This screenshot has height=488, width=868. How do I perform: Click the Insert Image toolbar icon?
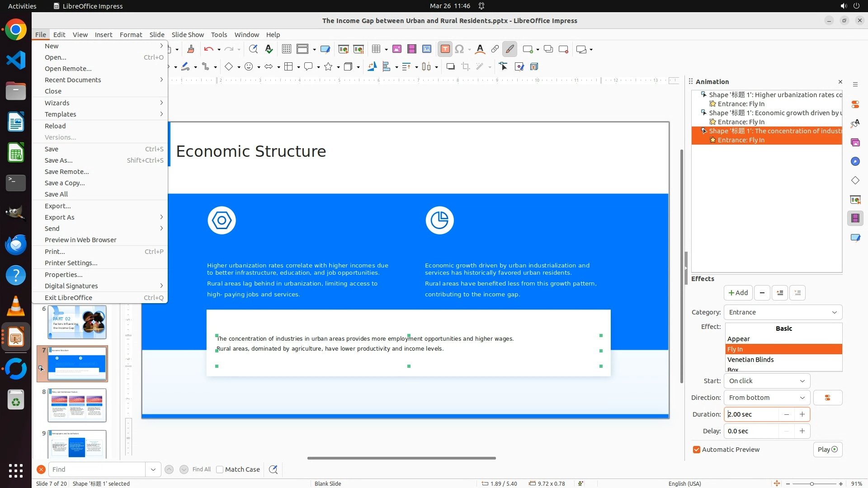pyautogui.click(x=397, y=49)
